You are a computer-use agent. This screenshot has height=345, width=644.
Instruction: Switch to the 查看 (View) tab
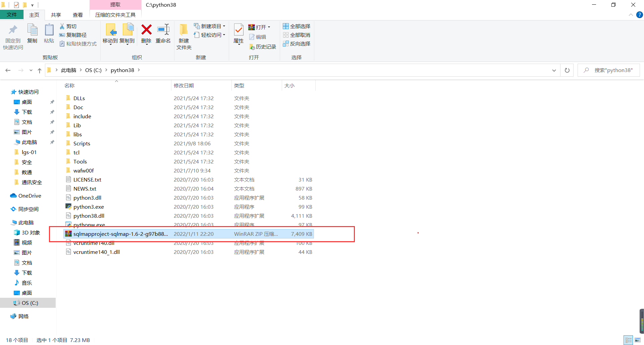click(77, 15)
